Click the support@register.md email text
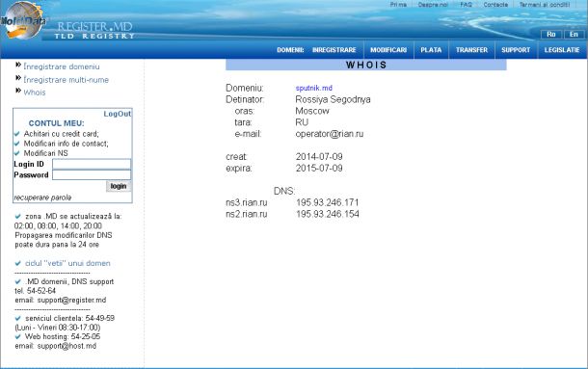The width and height of the screenshot is (588, 369). (71, 300)
